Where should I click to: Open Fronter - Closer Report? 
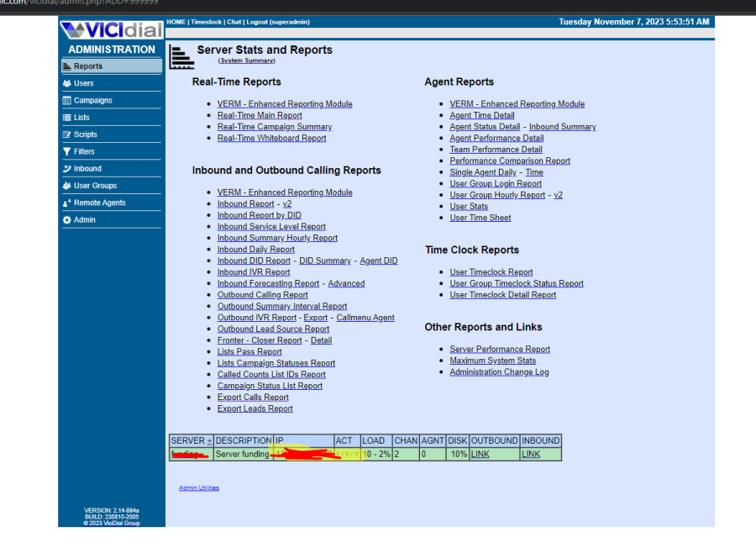[260, 340]
